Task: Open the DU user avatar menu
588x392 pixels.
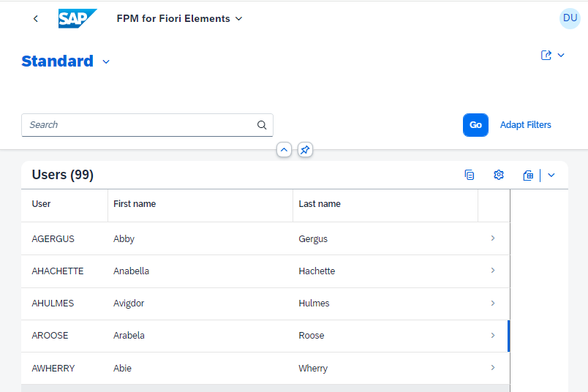Action: (x=570, y=18)
